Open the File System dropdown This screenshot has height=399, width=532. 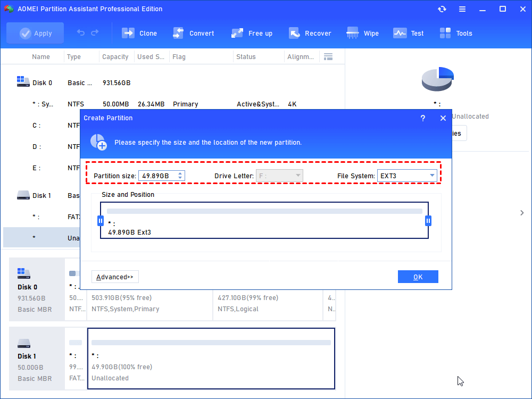(x=407, y=176)
